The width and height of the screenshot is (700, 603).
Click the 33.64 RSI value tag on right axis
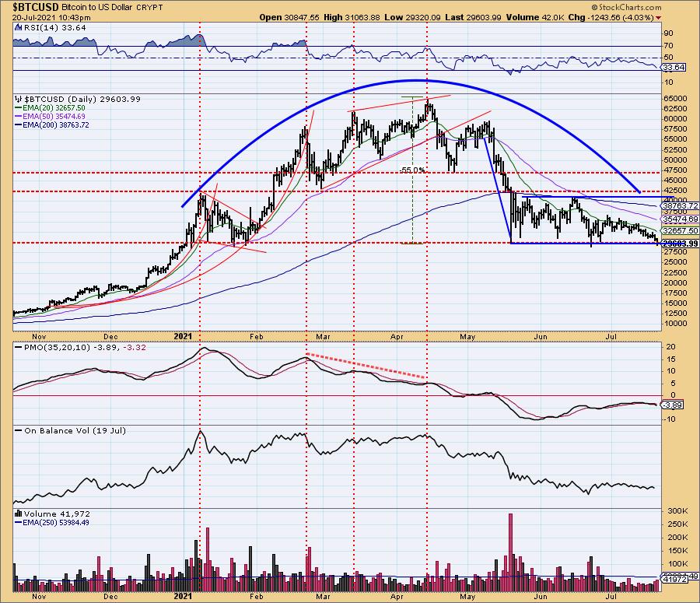point(674,68)
